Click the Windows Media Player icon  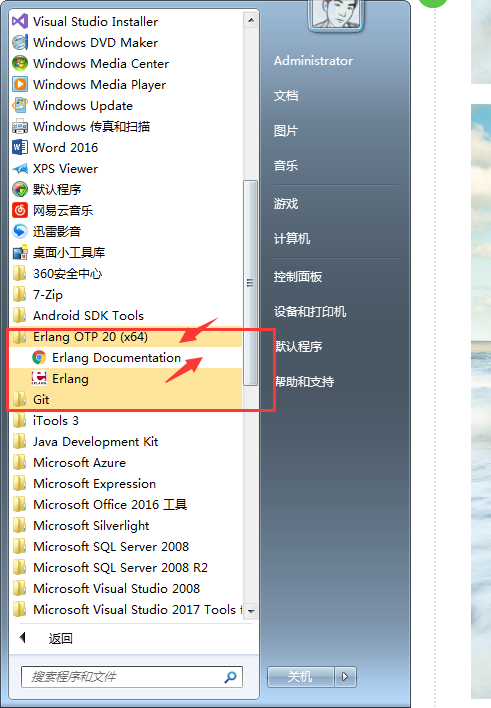click(20, 84)
